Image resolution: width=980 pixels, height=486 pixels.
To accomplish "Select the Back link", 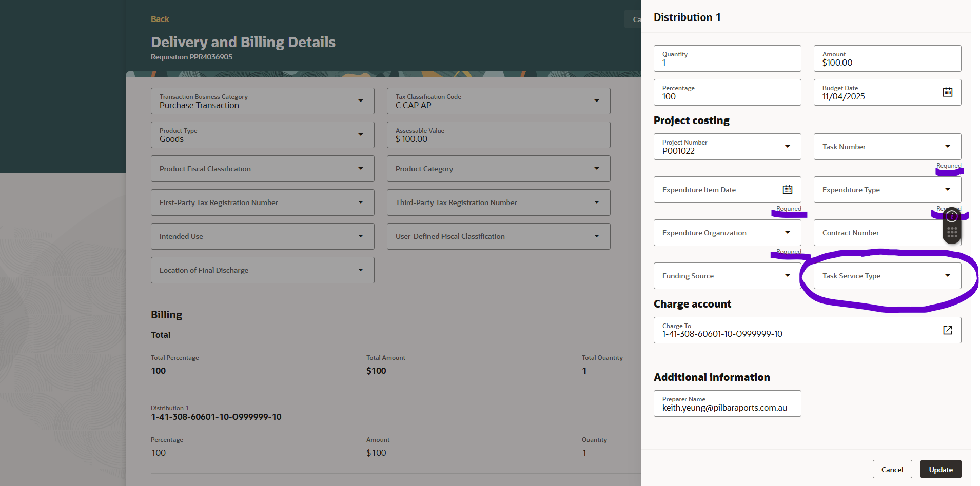I will [x=160, y=19].
